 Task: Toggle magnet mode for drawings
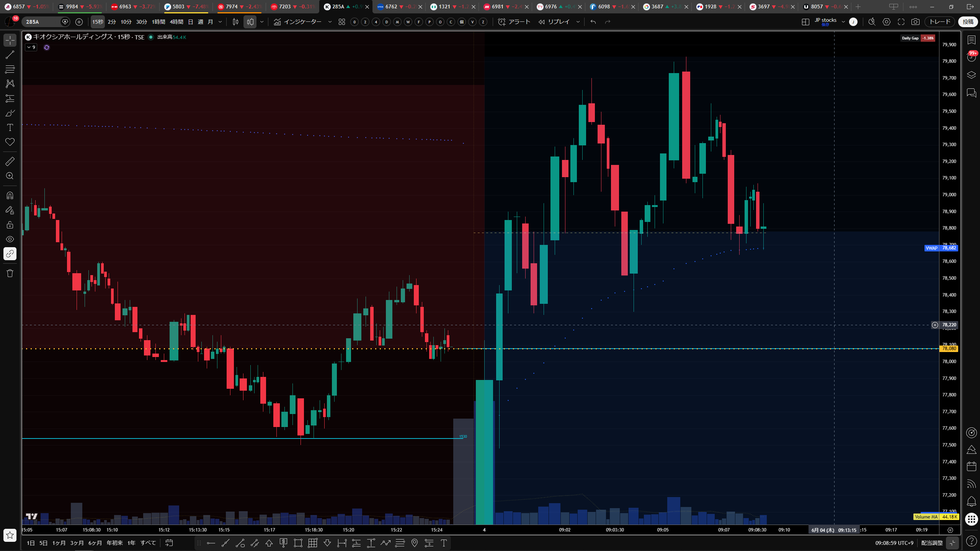pyautogui.click(x=10, y=196)
